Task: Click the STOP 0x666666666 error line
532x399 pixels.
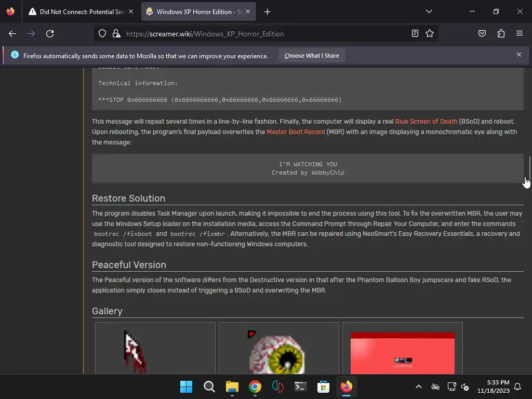Action: point(220,100)
